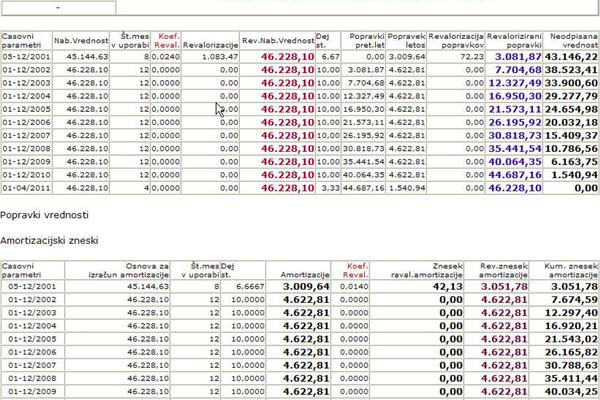600x400 pixels.
Task: Select net value 33.900,60
Action: click(x=571, y=83)
